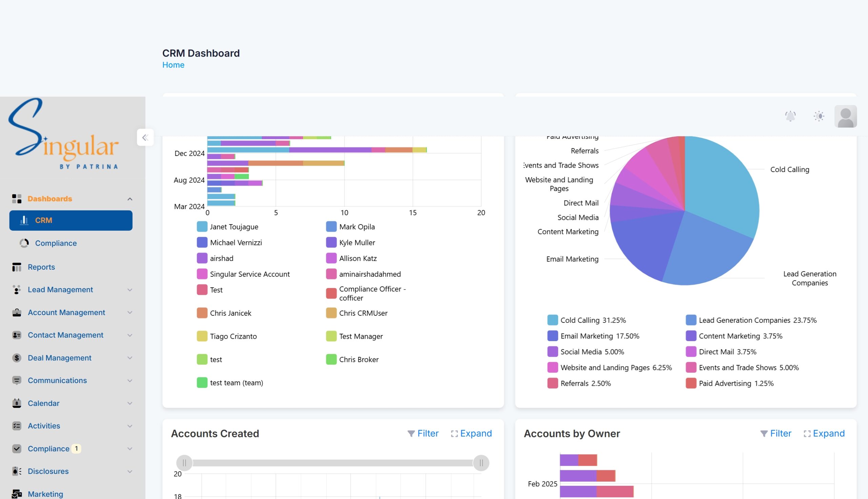Follow the Home breadcrumb link
Image resolution: width=868 pixels, height=499 pixels.
point(173,65)
